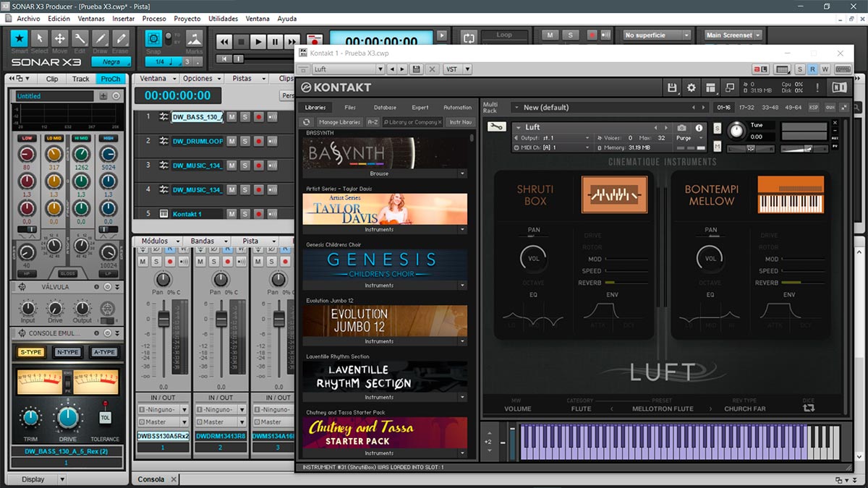Screen dimensions: 868x488
Task: Mute track 1 DW_BASS_130
Action: (231, 117)
